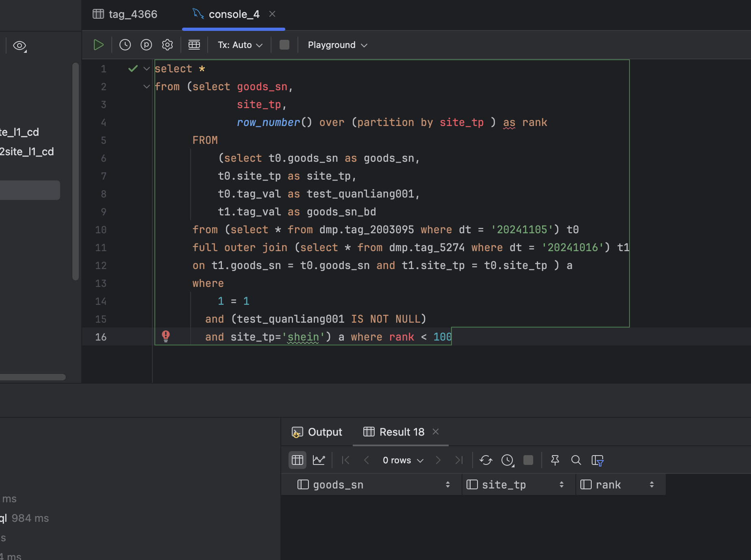The width and height of the screenshot is (751, 560).
Task: Open console settings gear icon
Action: point(167,45)
